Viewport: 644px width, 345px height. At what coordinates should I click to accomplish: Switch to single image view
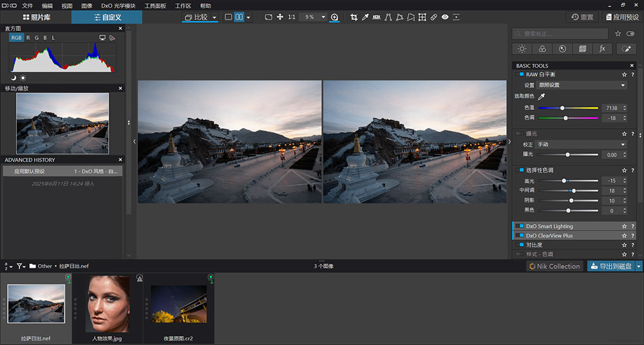click(x=229, y=17)
